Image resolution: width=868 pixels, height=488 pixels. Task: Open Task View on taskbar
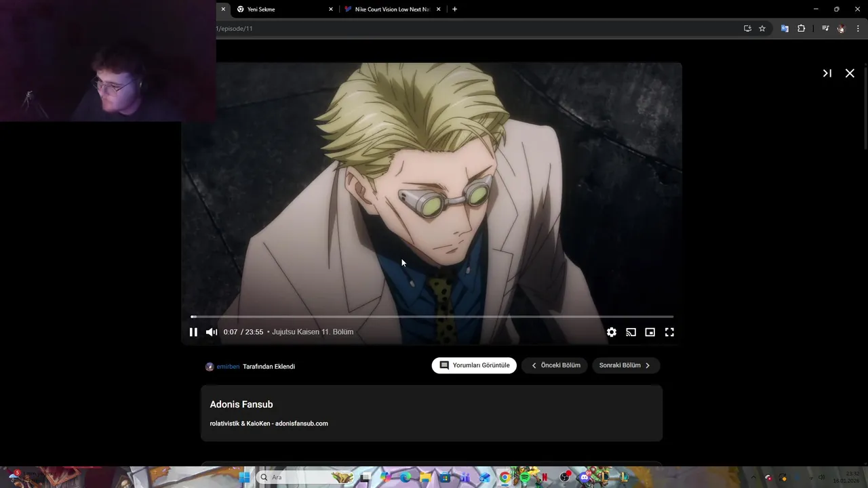click(366, 477)
